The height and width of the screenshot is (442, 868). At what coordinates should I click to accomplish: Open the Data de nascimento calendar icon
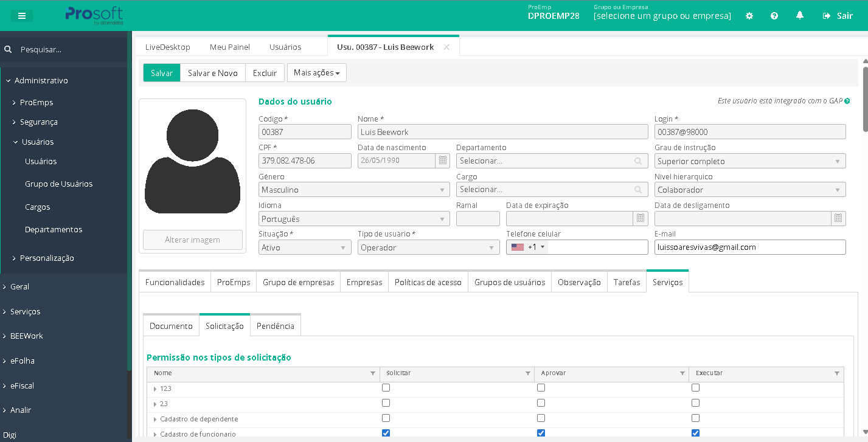click(443, 161)
